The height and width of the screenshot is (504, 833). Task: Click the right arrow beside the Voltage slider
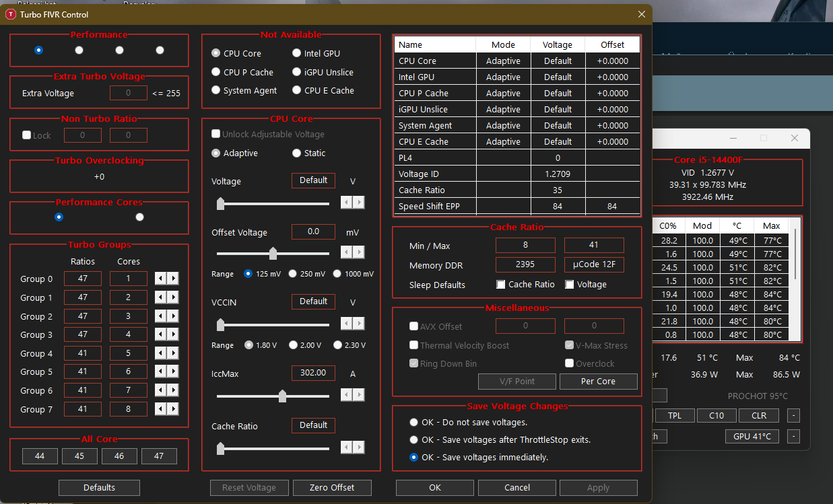[x=359, y=203]
